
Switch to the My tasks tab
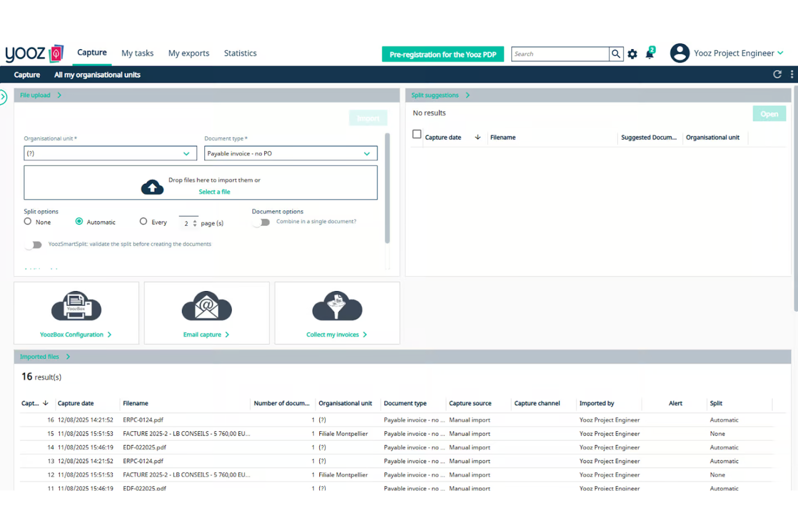tap(137, 53)
